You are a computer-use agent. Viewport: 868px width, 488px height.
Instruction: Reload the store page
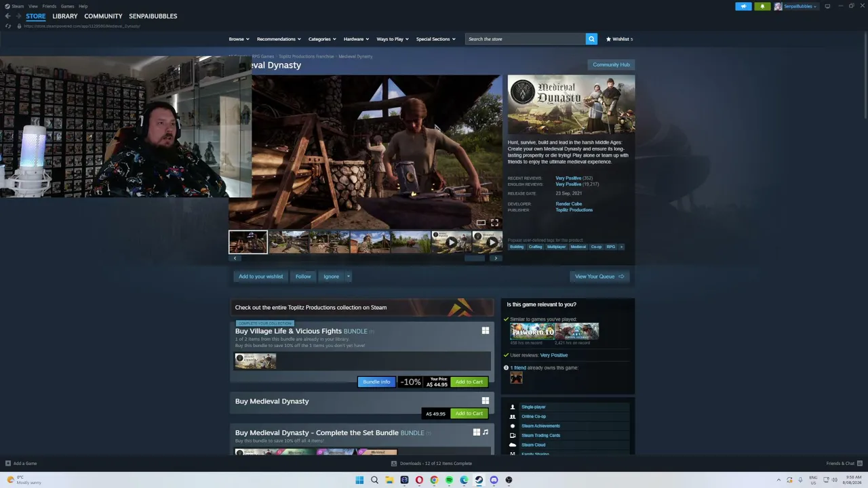pyautogui.click(x=8, y=26)
